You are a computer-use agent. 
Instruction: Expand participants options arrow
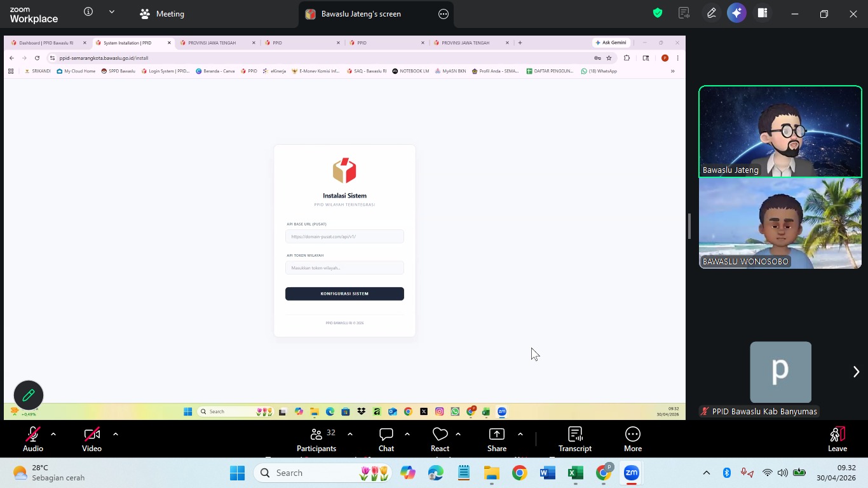pos(349,434)
